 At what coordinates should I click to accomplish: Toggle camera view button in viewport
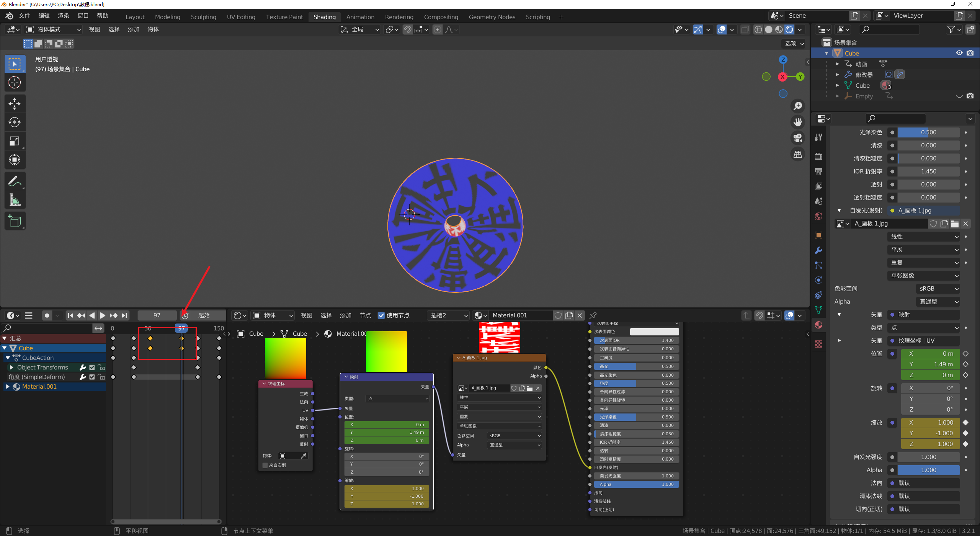coord(798,138)
